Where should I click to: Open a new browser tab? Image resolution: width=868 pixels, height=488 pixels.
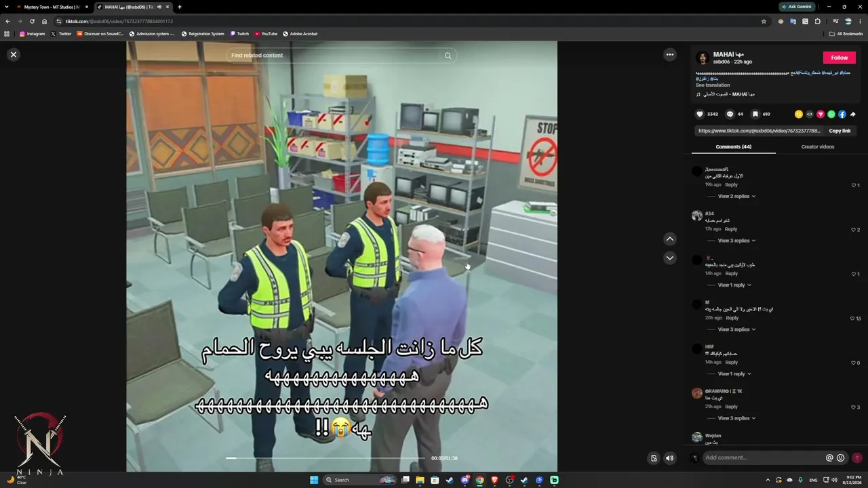point(180,7)
